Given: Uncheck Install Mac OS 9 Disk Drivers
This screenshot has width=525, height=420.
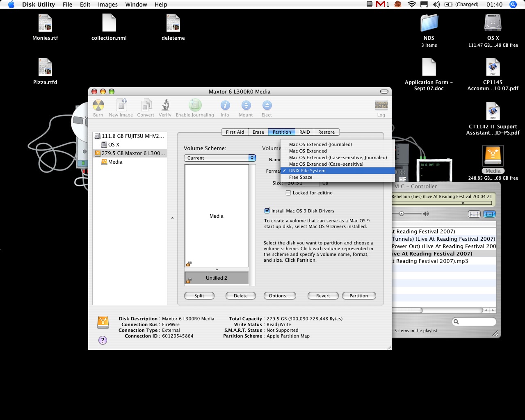Looking at the screenshot, I should click(x=267, y=211).
